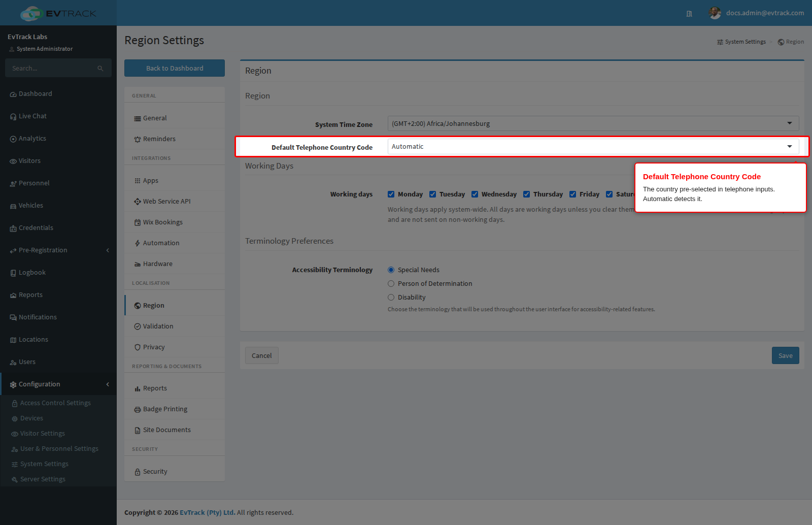Open Validation in the Localisation settings
Screen dimensions: 812x525
tap(175, 326)
